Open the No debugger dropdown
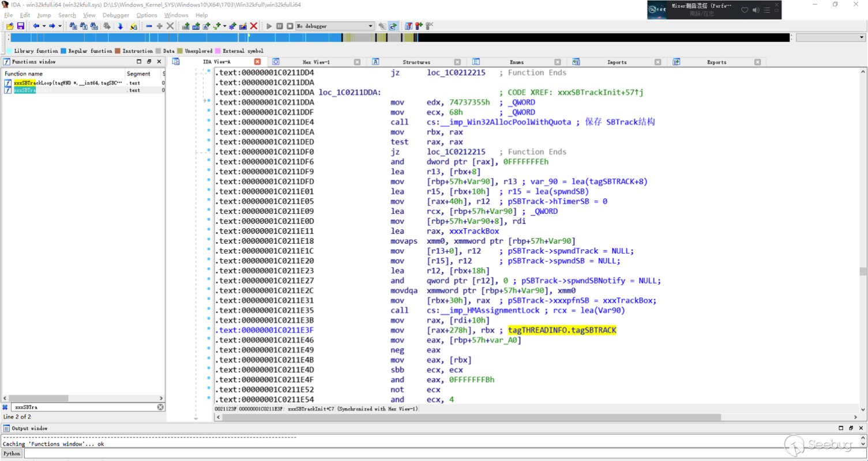Viewport: 868px width, 461px height. click(x=370, y=26)
